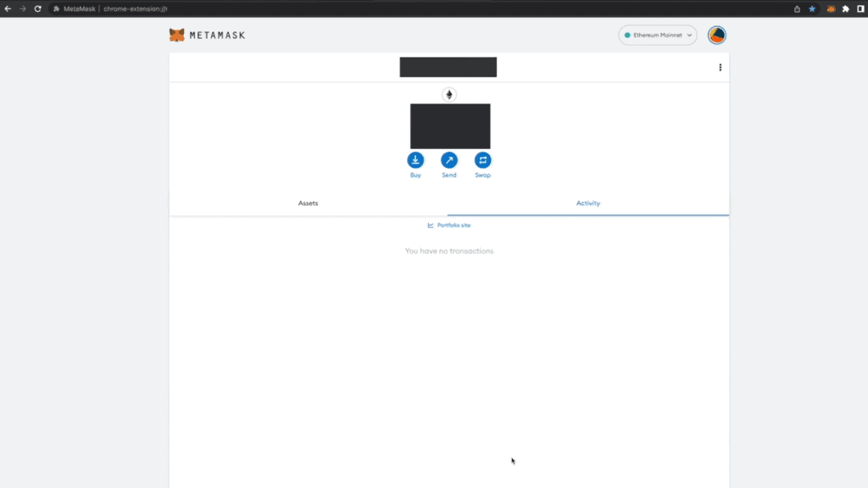This screenshot has height=488, width=868.
Task: Open the three-dot account options menu
Action: [x=720, y=67]
